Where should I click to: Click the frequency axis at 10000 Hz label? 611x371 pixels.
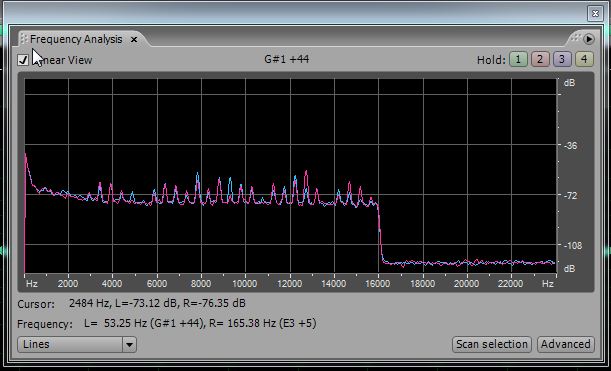click(x=245, y=284)
